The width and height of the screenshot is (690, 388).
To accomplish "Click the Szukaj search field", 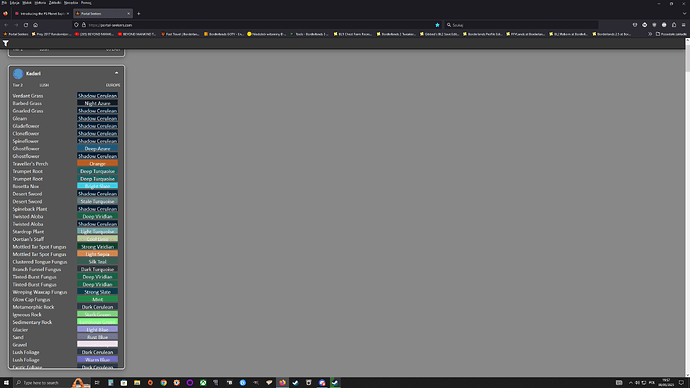I will coord(521,25).
